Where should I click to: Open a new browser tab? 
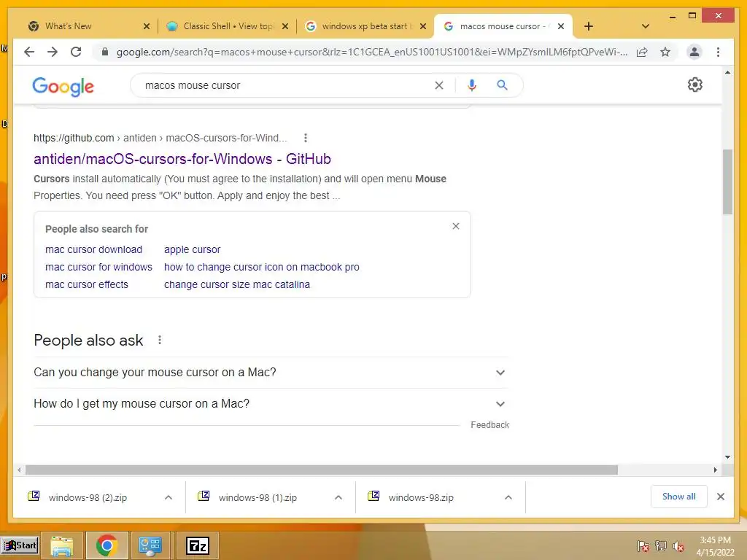[589, 26]
